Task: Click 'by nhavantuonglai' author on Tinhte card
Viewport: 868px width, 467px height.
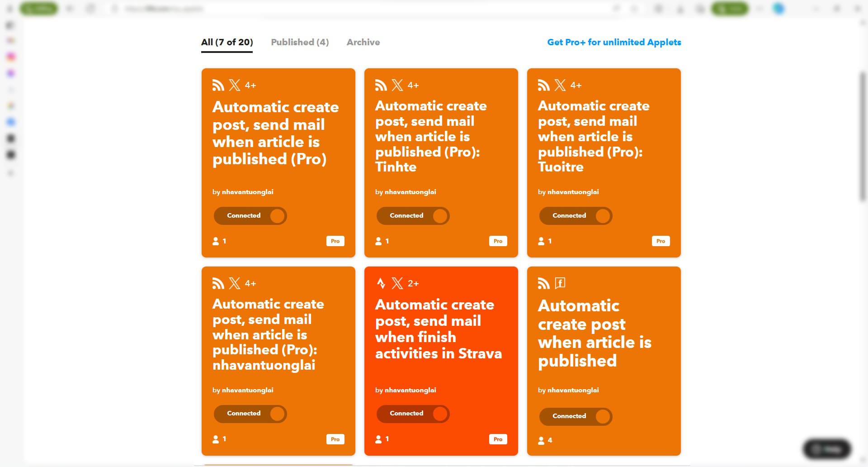Action: [x=406, y=192]
